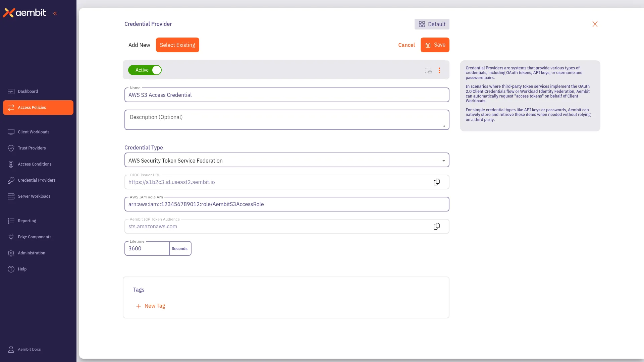
Task: Copy the OIDC Issuer URL
Action: coord(437,182)
